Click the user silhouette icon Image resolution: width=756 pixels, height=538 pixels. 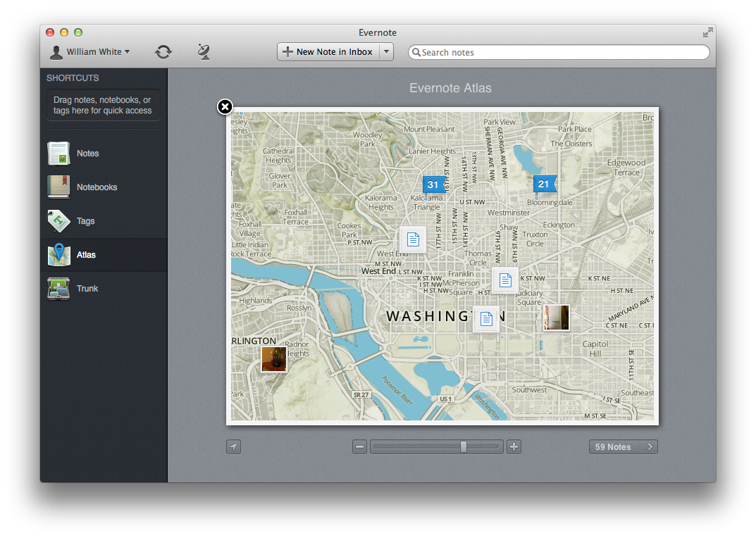(56, 52)
